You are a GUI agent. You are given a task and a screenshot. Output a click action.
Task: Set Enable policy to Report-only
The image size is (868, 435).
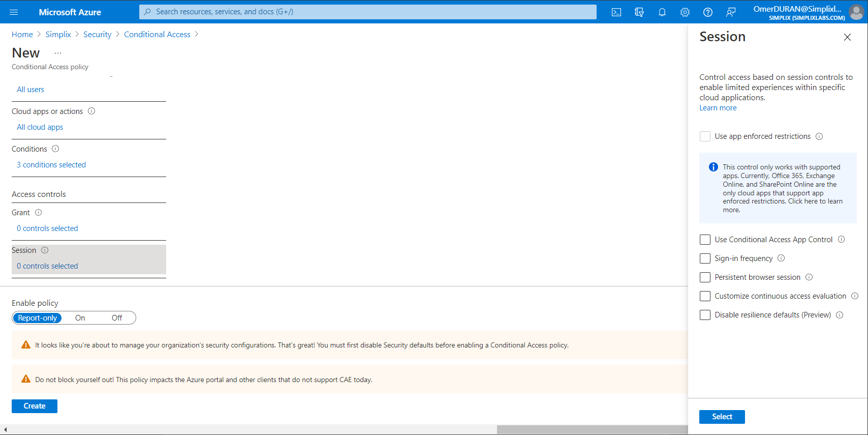[37, 318]
